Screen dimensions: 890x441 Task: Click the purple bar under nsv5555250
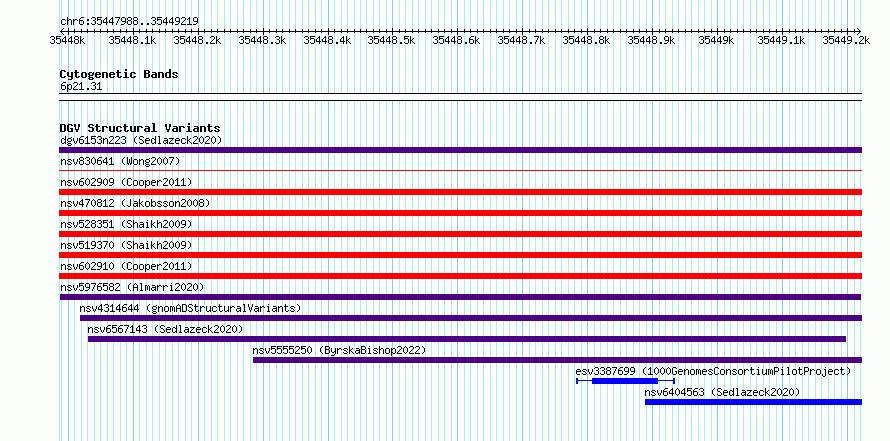click(x=557, y=360)
